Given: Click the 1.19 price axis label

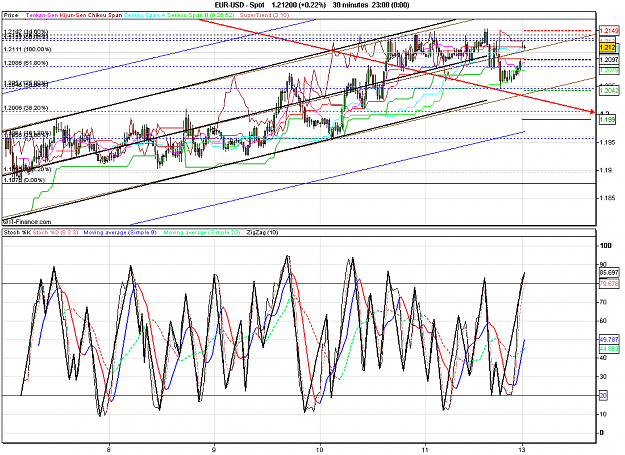Looking at the screenshot, I should pos(605,171).
